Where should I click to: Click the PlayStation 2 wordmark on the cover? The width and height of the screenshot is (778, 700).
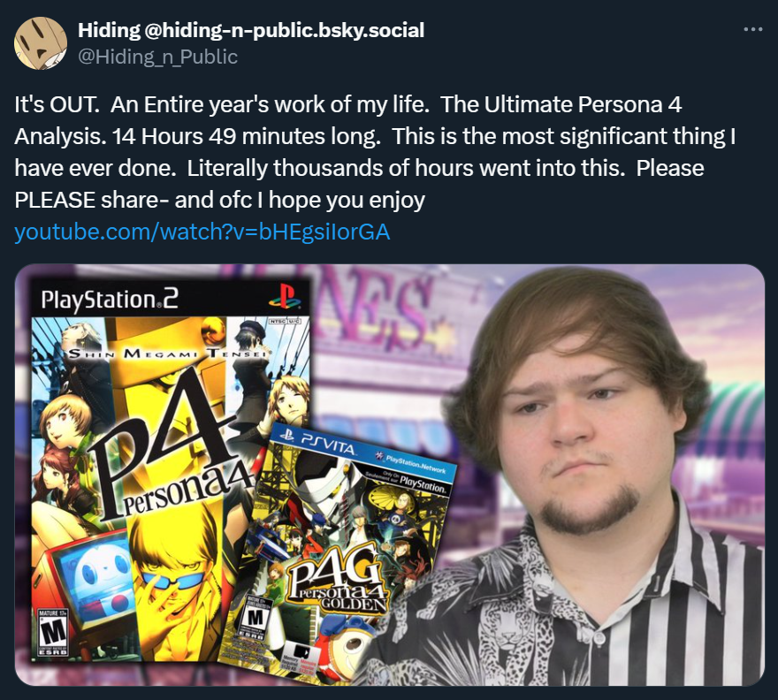tap(110, 300)
